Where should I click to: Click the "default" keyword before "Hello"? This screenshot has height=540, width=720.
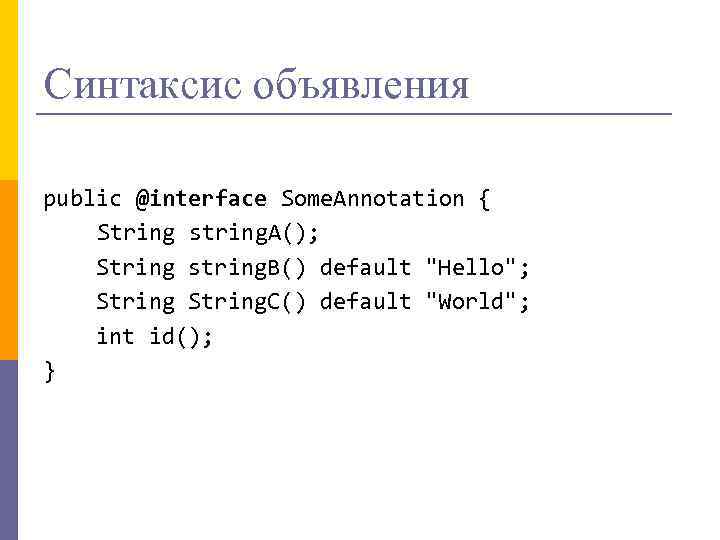365,267
